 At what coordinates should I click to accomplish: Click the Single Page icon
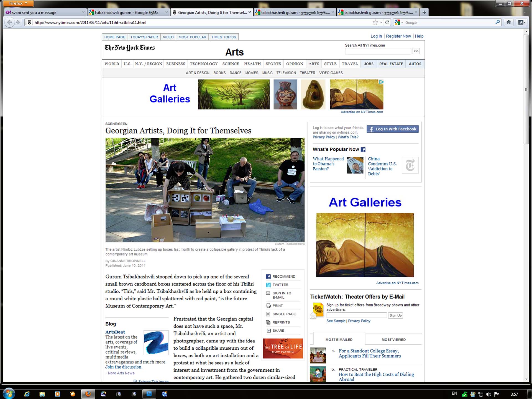268,314
